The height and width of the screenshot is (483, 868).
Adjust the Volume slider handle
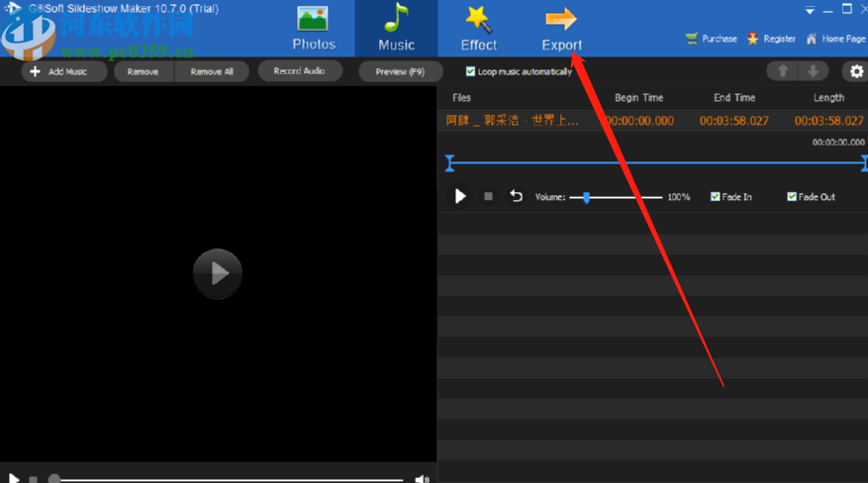[x=586, y=198]
